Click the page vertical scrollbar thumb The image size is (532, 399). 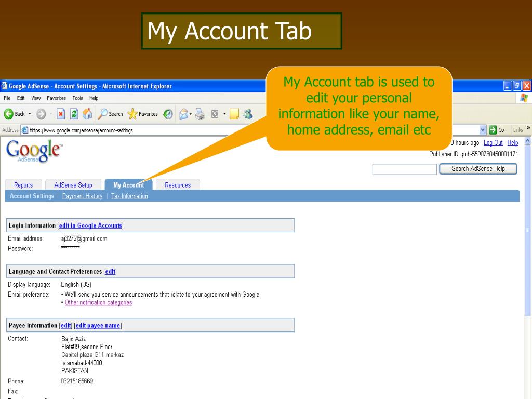(x=528, y=231)
